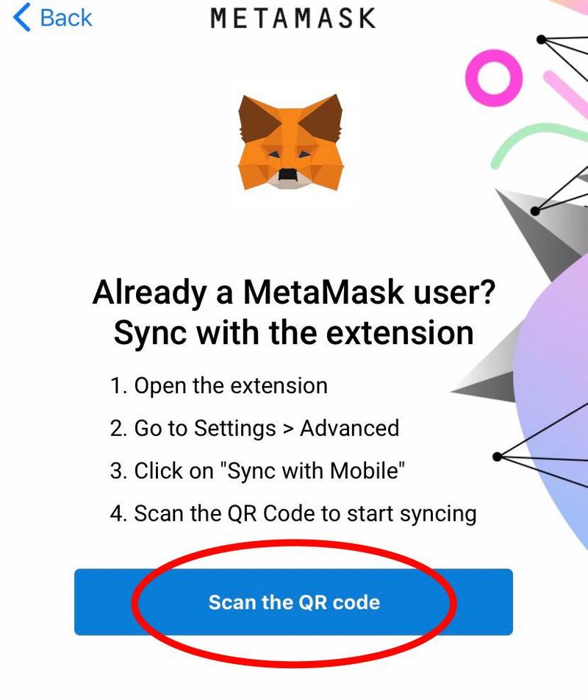588x700 pixels.
Task: Tap the black node dot on gray shard
Action: tap(535, 211)
